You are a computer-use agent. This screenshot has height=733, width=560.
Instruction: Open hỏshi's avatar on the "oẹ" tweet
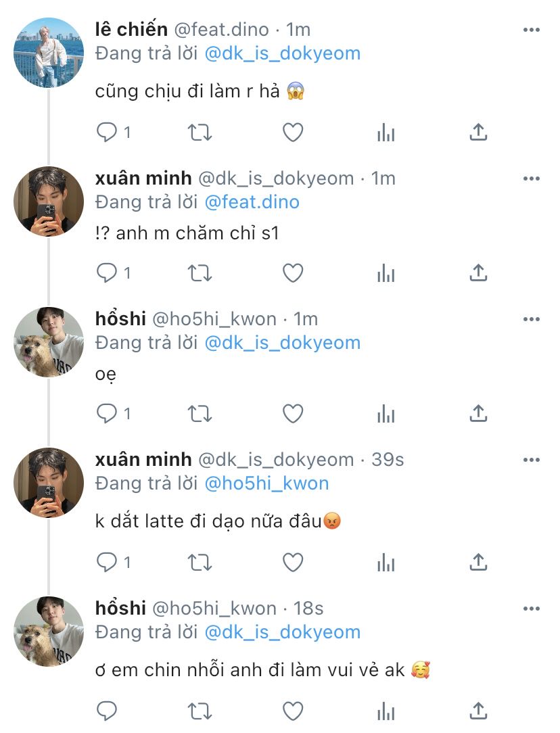[x=49, y=342]
